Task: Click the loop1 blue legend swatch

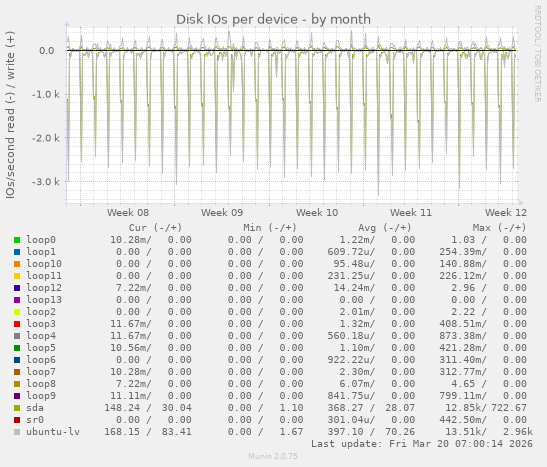Action: tap(17, 252)
